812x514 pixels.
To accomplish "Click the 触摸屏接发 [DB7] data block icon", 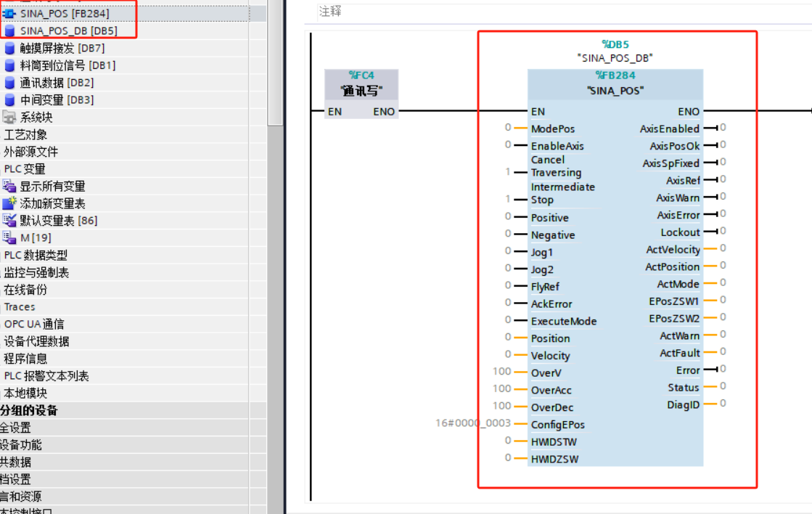I will 9,48.
